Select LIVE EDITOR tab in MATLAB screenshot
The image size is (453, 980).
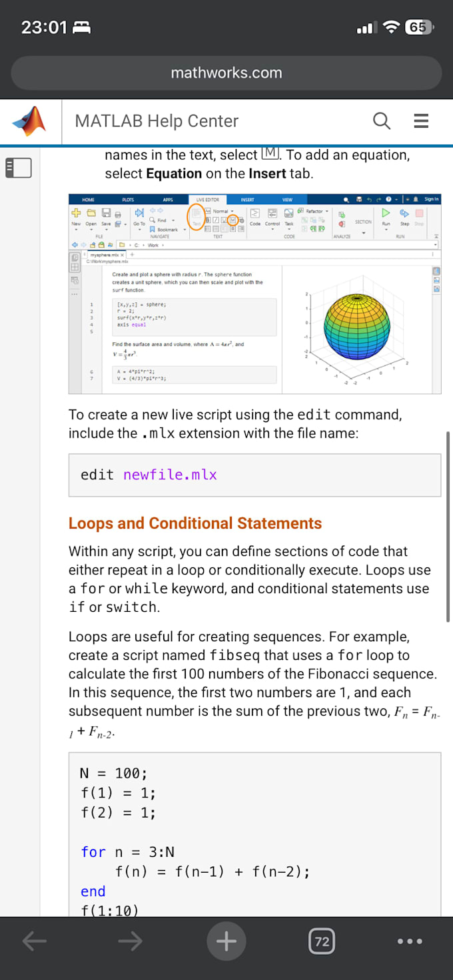(207, 199)
